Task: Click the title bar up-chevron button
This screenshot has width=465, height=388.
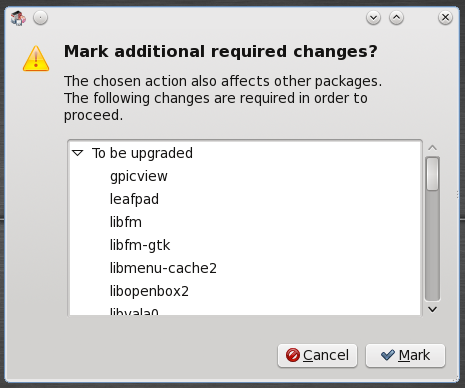Action: pos(396,18)
